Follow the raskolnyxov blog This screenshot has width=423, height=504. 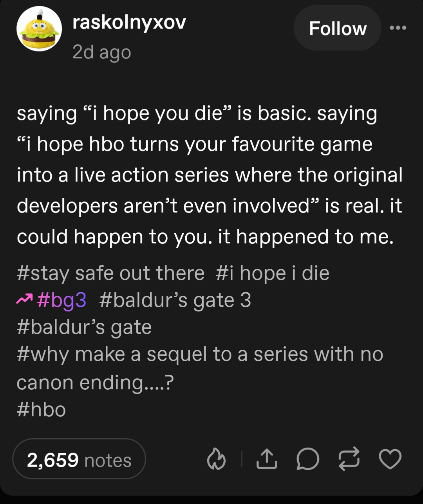tap(337, 28)
